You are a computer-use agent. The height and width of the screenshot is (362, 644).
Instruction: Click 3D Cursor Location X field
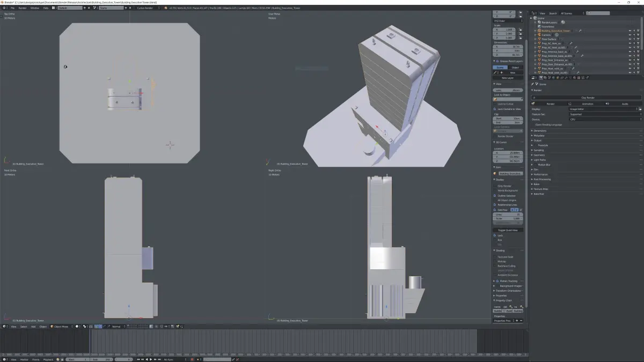point(508,153)
